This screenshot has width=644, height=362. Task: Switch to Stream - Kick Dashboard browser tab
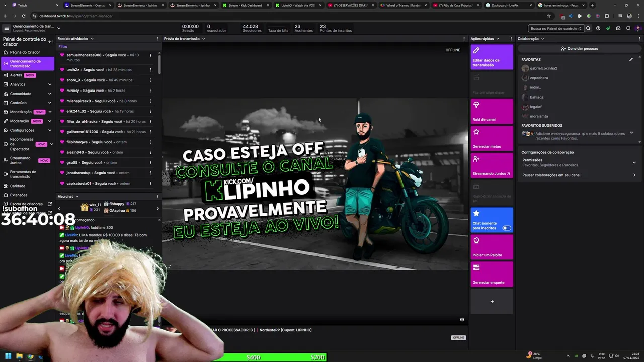pos(246,5)
